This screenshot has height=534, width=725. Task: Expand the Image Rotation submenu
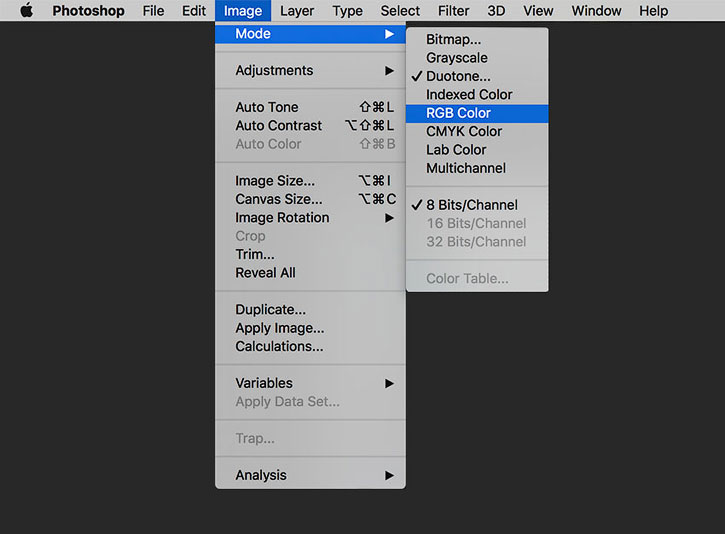(x=310, y=218)
